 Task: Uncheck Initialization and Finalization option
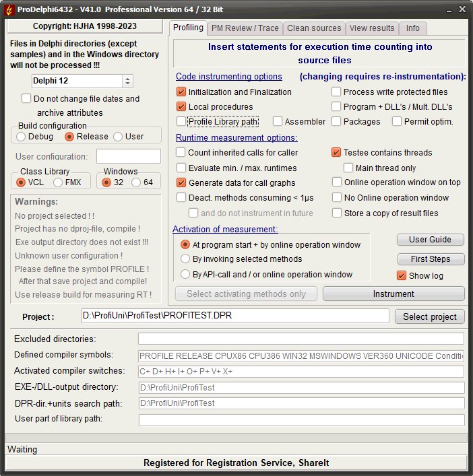181,92
